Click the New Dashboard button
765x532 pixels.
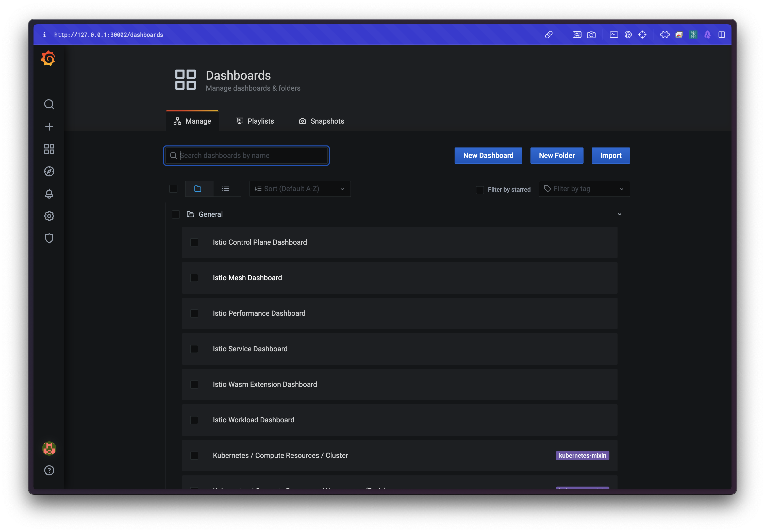488,156
